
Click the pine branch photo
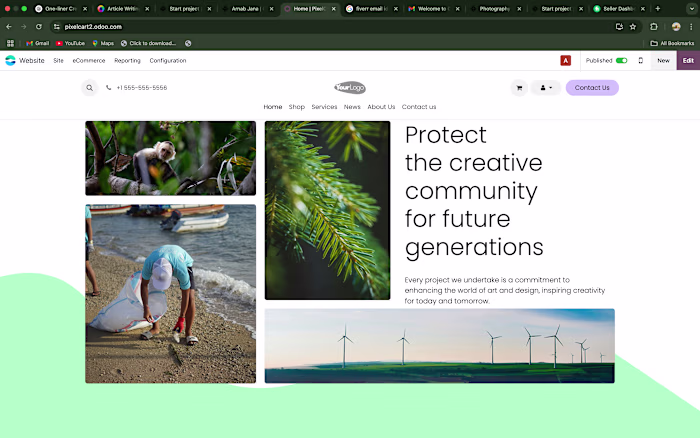pos(327,210)
